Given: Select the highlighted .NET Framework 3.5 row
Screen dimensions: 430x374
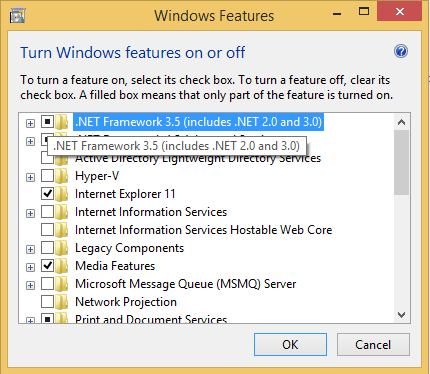Looking at the screenshot, I should (198, 122).
